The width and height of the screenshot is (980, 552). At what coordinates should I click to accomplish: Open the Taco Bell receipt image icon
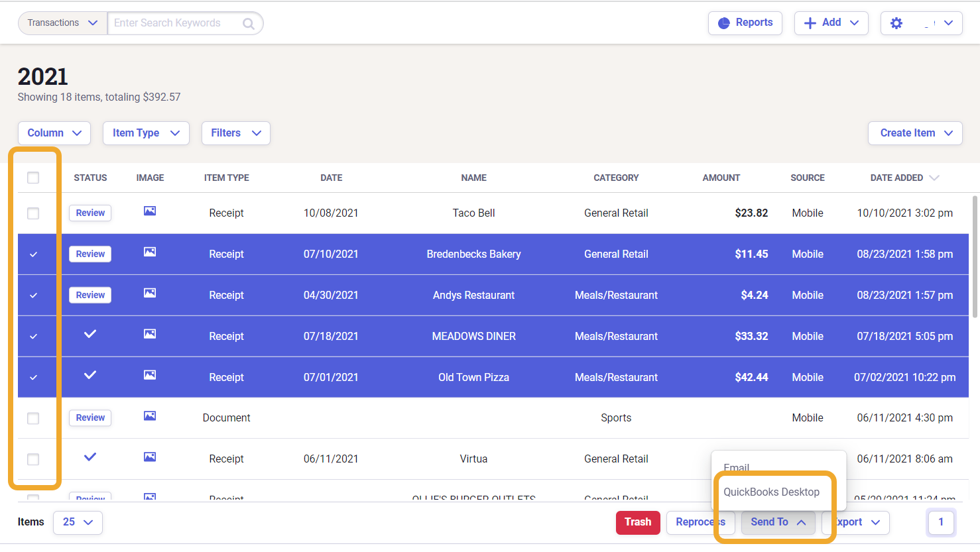coord(150,211)
